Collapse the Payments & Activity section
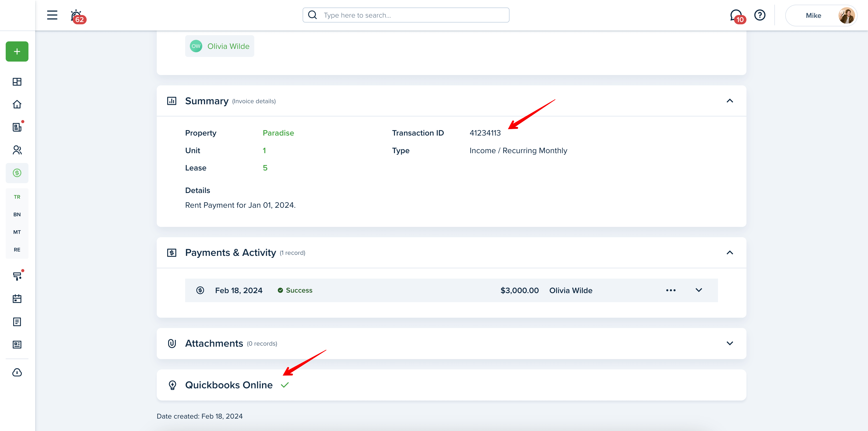The image size is (868, 431). click(730, 252)
